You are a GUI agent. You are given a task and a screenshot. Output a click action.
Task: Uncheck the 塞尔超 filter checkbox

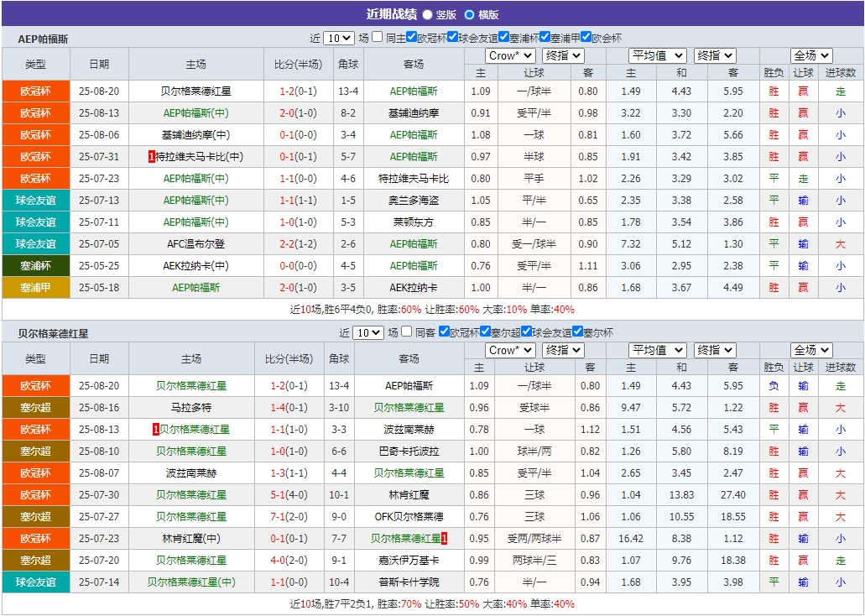[x=483, y=331]
